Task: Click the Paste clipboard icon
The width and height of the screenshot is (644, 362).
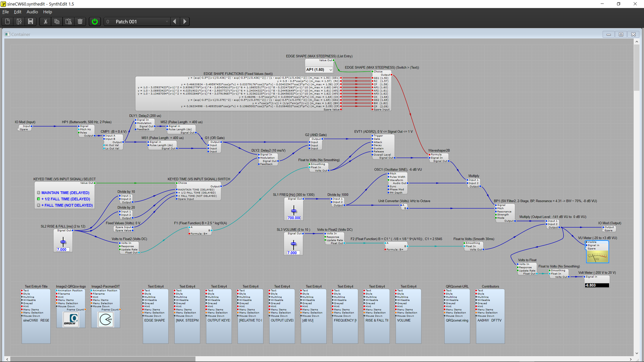Action: 69,21
